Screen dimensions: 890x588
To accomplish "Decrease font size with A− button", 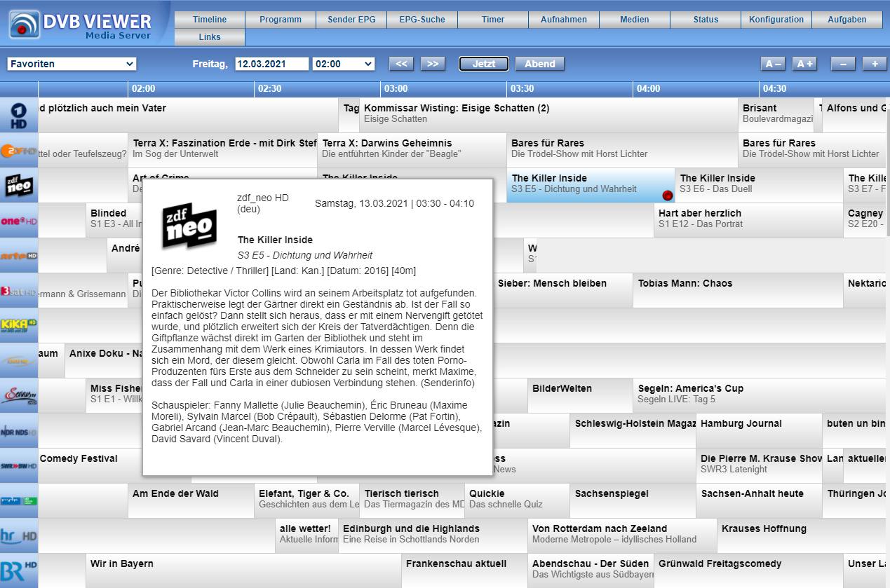I will (773, 64).
